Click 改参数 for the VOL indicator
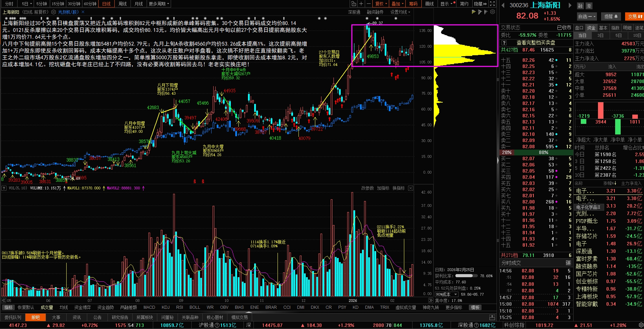Screen dimensions: 644x329 [x=368, y=188]
